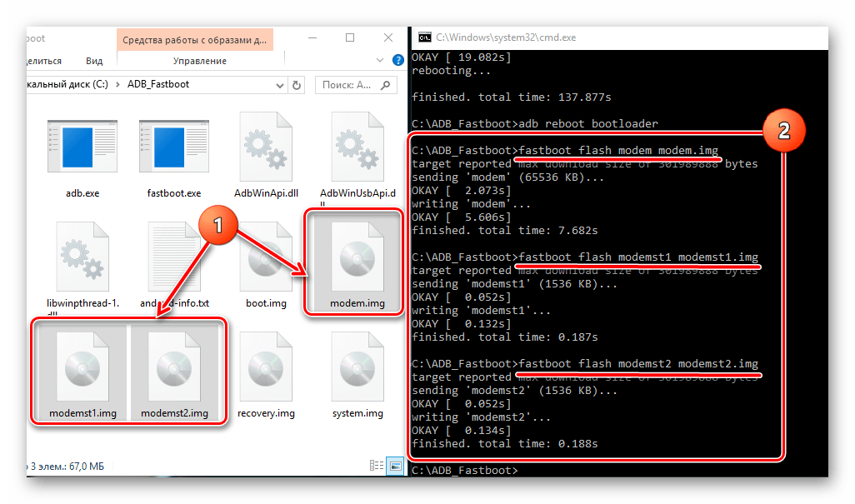
Task: Click the modemst2.img file icon
Action: tap(174, 372)
